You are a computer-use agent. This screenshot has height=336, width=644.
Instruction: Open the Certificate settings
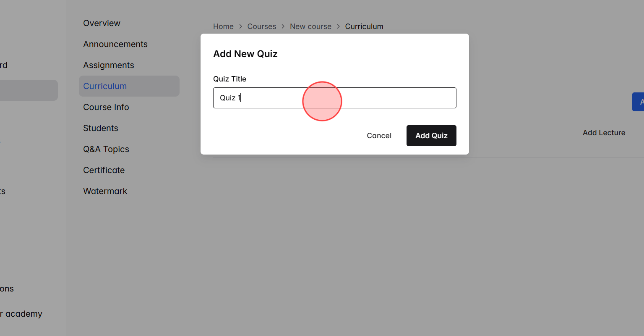click(104, 170)
